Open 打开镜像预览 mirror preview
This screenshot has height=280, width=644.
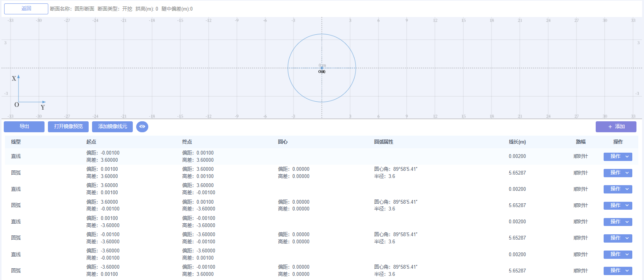68,127
